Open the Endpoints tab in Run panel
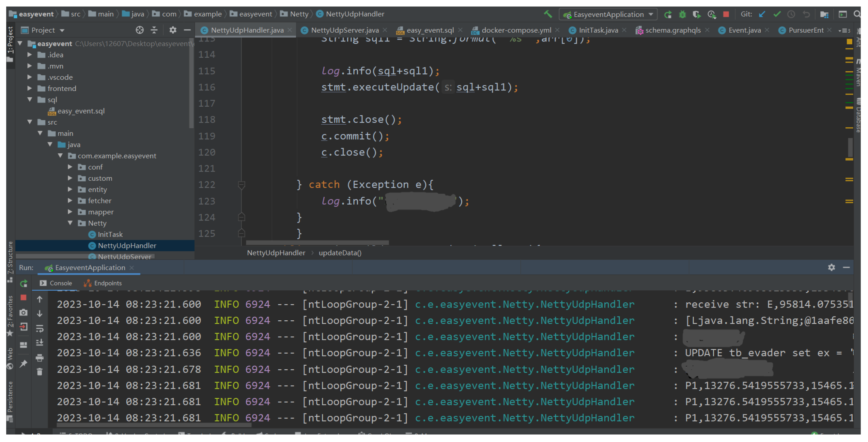This screenshot has height=442, width=868. point(103,283)
